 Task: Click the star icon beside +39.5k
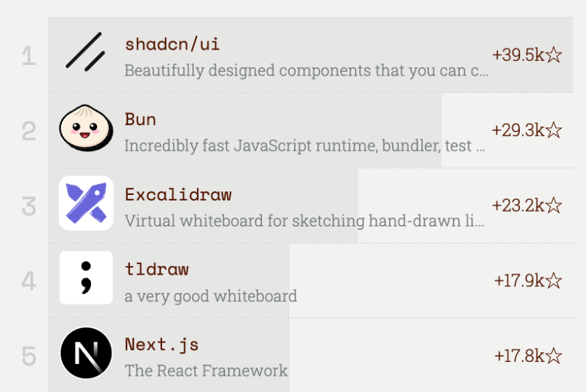(x=553, y=55)
